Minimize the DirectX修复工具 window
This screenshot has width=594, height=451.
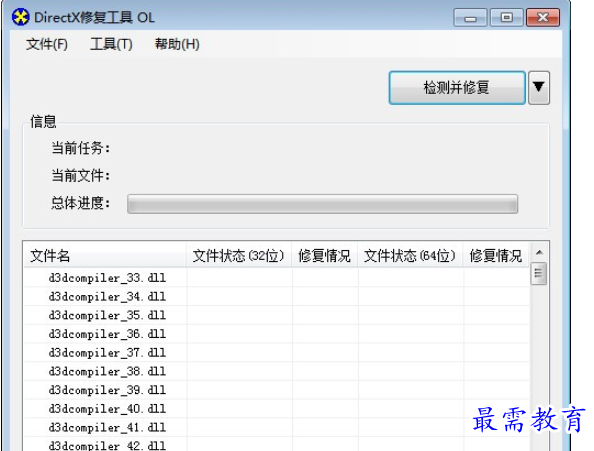point(470,17)
